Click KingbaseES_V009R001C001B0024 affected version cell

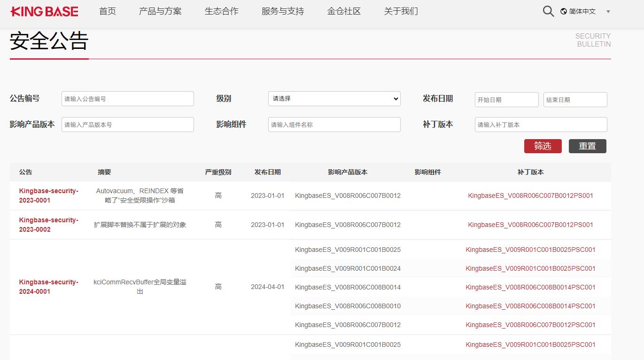(348, 268)
